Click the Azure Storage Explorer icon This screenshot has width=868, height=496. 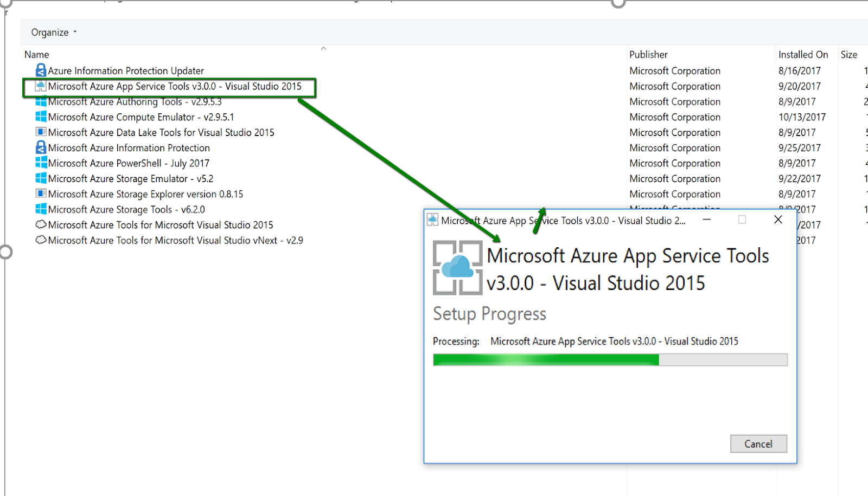40,194
